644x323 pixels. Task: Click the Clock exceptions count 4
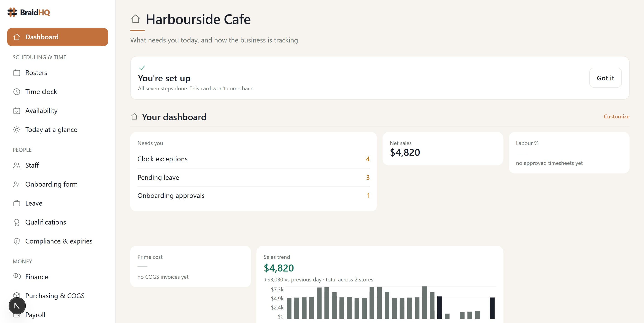click(x=368, y=159)
